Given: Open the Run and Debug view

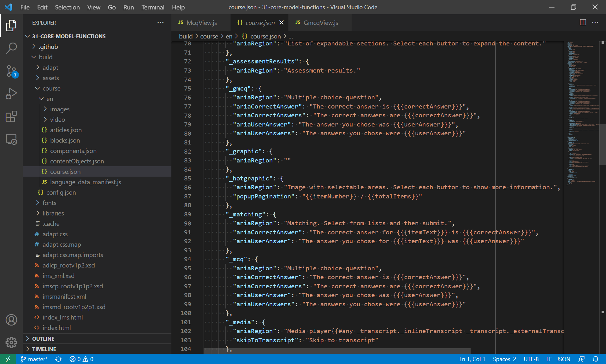Looking at the screenshot, I should pos(11,94).
